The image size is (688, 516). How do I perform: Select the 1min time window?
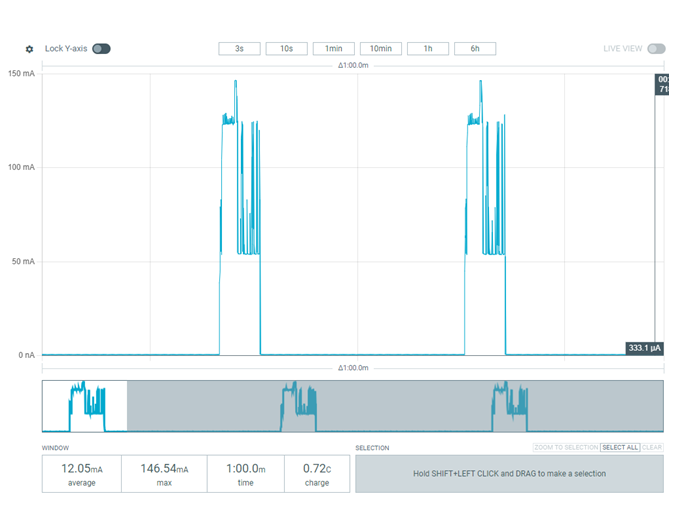pos(334,49)
